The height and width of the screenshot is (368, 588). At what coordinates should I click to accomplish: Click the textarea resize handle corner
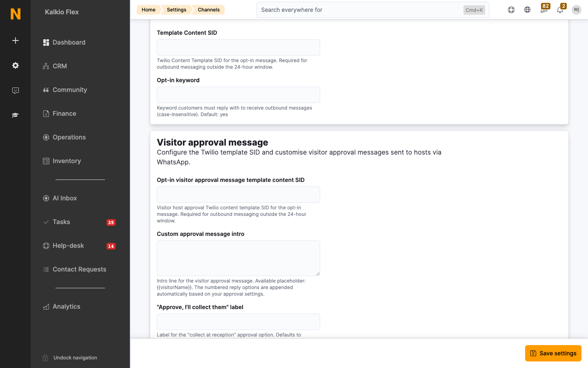(x=317, y=273)
